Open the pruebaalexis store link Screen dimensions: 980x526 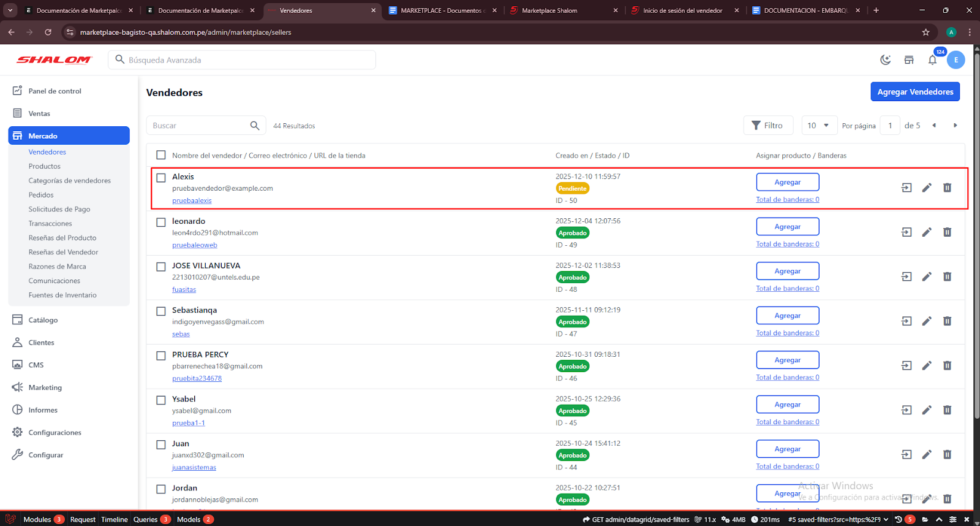pyautogui.click(x=192, y=200)
